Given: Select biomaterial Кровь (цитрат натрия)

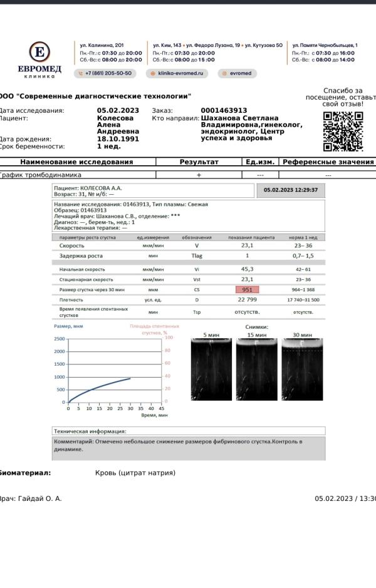Looking at the screenshot, I should tap(135, 473).
